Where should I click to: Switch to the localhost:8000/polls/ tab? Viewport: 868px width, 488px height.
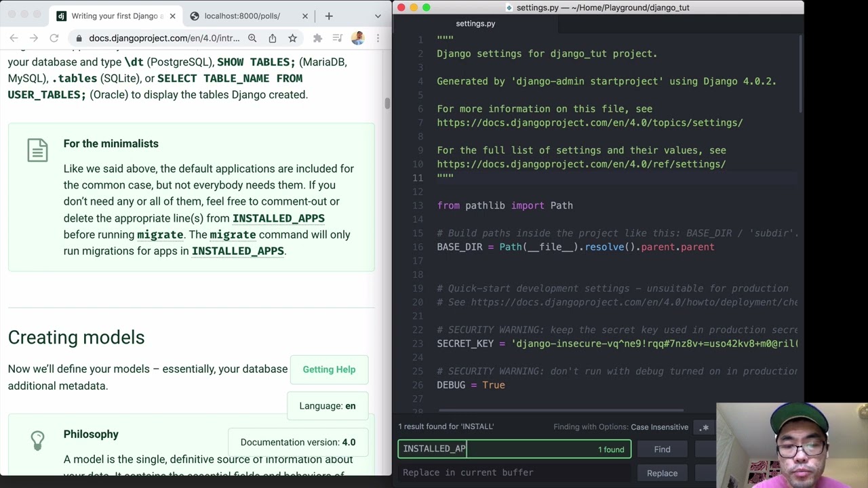(x=249, y=16)
